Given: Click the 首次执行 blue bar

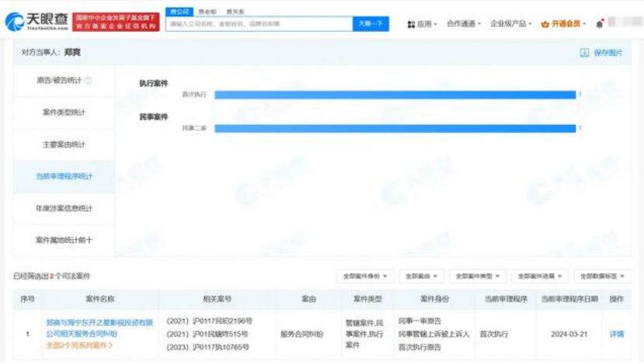Looking at the screenshot, I should coord(395,95).
